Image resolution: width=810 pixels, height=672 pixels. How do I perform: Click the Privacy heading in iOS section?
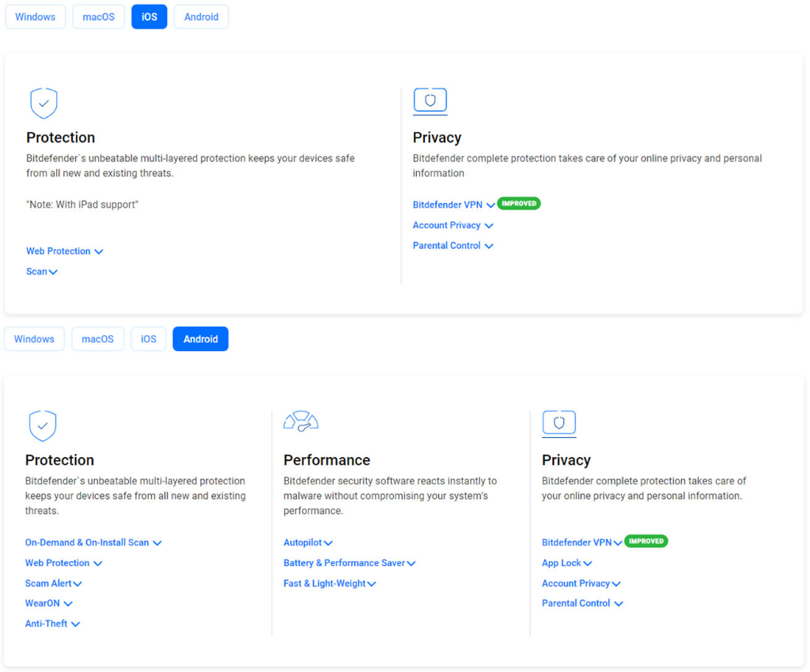coord(437,138)
